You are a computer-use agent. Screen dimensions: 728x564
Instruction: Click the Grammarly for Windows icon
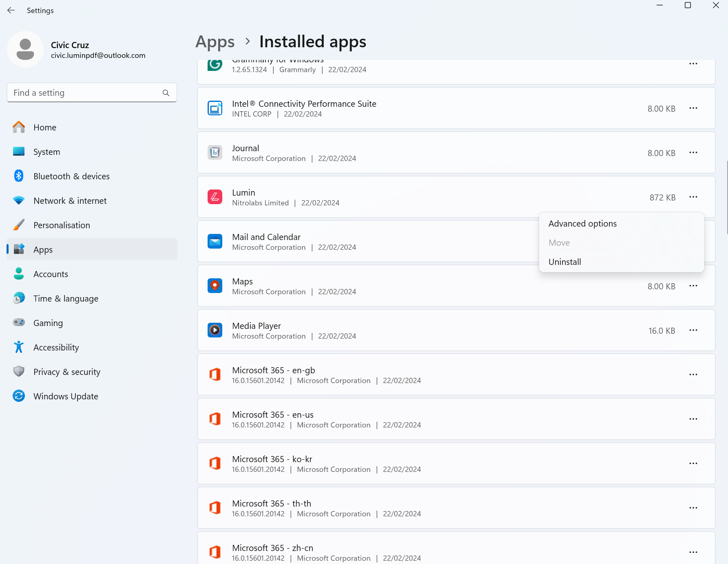[215, 64]
